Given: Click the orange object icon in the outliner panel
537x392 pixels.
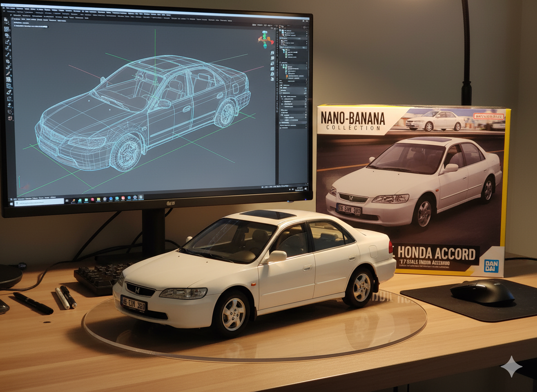Looking at the screenshot, I should [287, 76].
